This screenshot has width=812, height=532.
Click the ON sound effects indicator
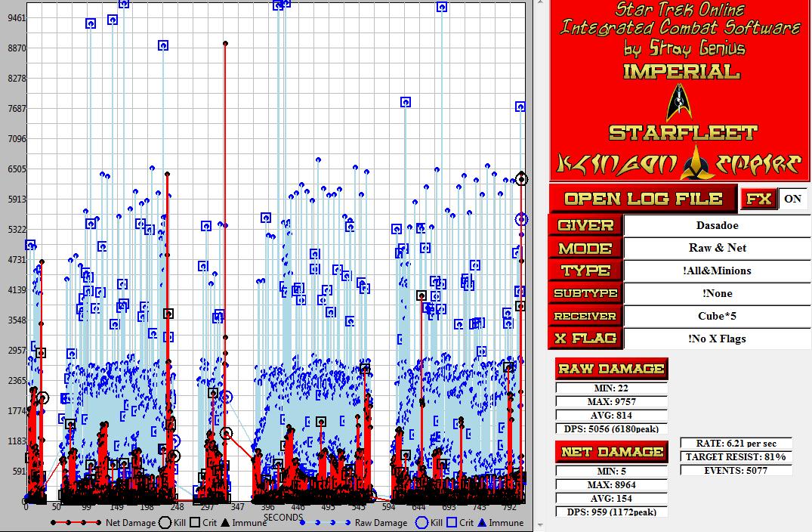click(x=793, y=199)
